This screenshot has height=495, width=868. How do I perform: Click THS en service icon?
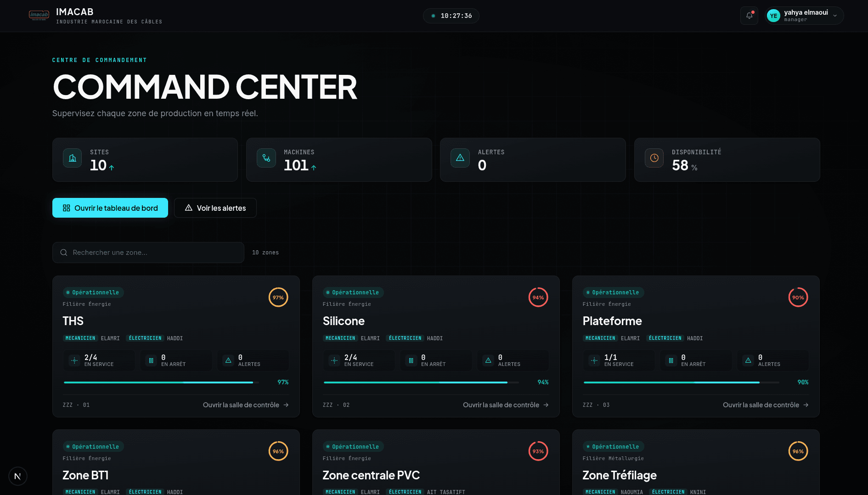click(x=74, y=360)
